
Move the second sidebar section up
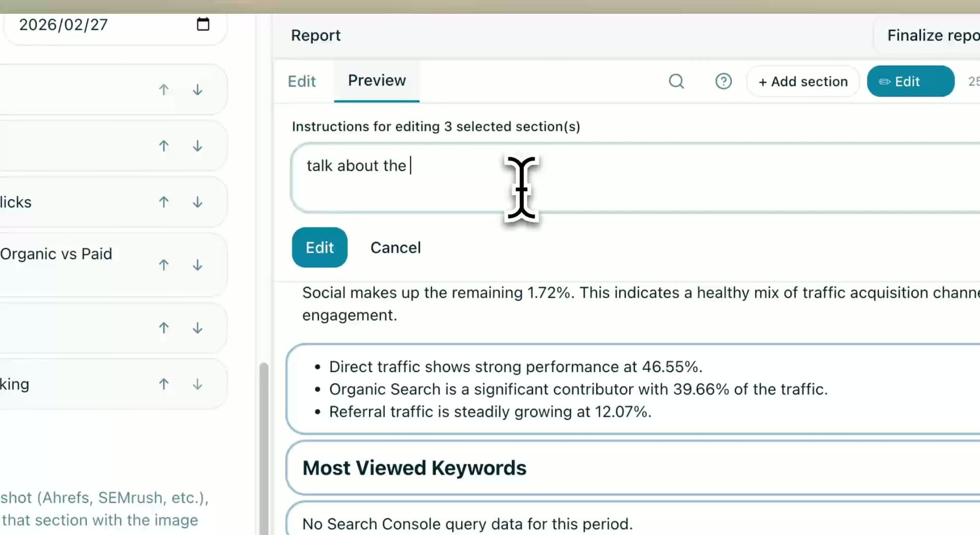click(163, 146)
